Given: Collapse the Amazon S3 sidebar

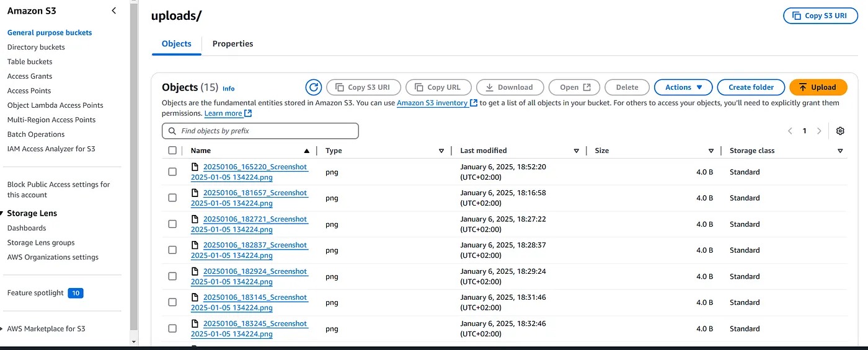Looking at the screenshot, I should pyautogui.click(x=113, y=11).
